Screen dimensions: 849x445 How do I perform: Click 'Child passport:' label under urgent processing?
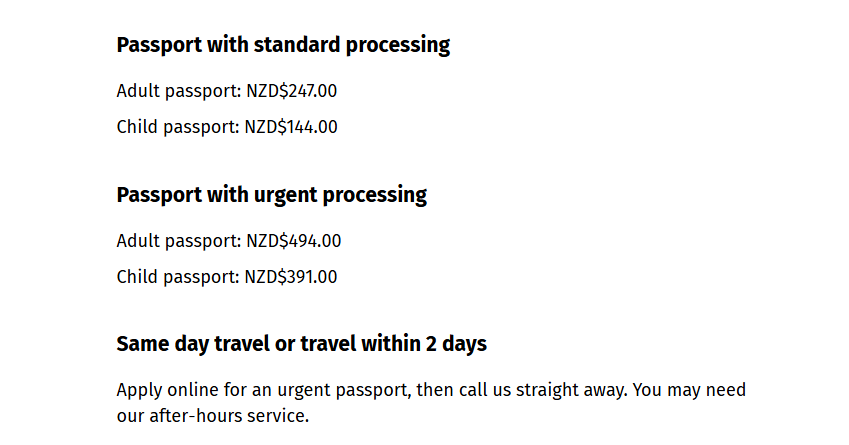point(178,277)
